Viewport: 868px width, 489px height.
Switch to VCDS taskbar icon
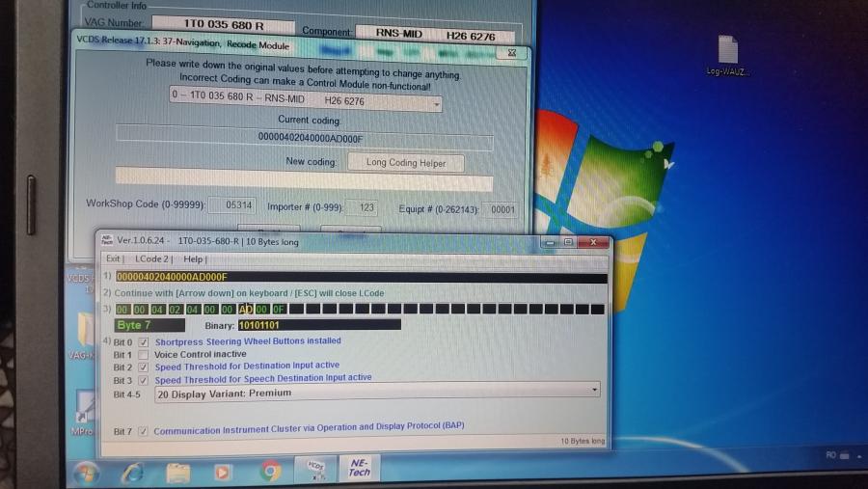coord(316,469)
